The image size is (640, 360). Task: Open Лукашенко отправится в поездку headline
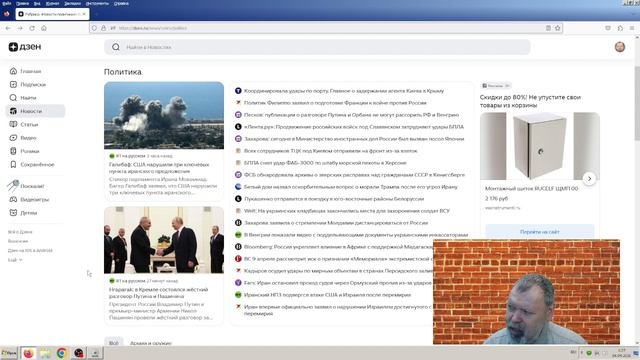click(334, 199)
